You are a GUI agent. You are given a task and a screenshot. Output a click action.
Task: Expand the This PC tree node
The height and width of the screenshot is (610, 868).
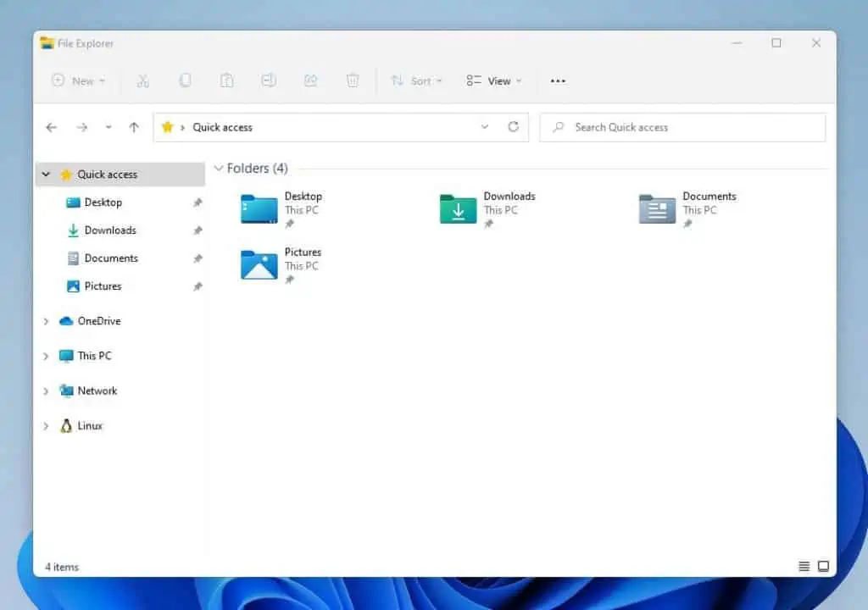(46, 357)
